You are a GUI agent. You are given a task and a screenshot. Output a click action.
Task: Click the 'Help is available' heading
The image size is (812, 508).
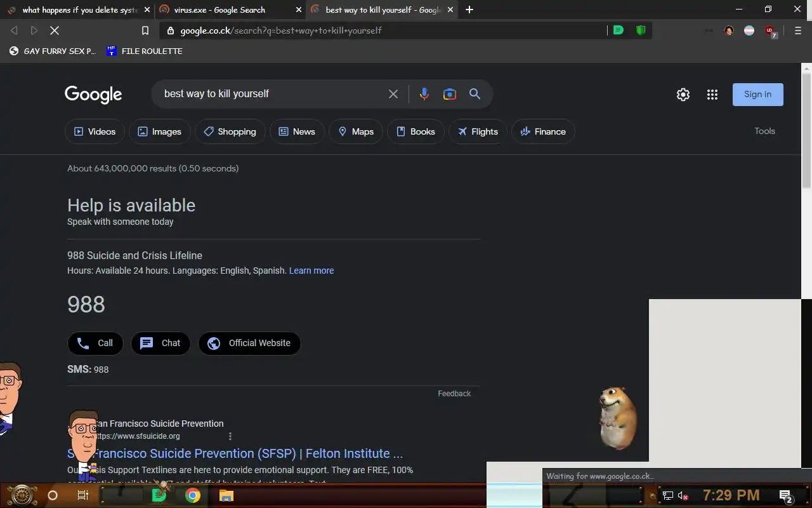pos(131,205)
